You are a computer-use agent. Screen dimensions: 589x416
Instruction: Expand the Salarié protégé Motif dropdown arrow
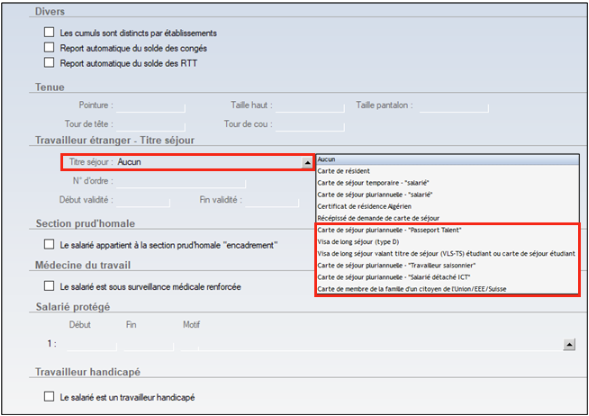pyautogui.click(x=569, y=344)
